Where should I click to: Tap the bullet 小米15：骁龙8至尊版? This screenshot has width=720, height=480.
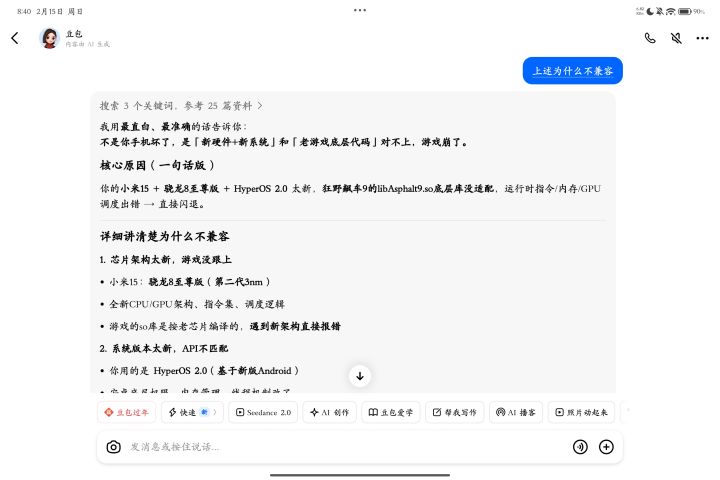[x=190, y=282]
